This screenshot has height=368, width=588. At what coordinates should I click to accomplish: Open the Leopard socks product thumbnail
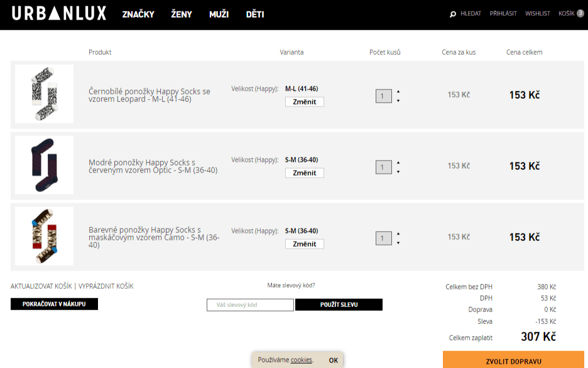tap(44, 94)
